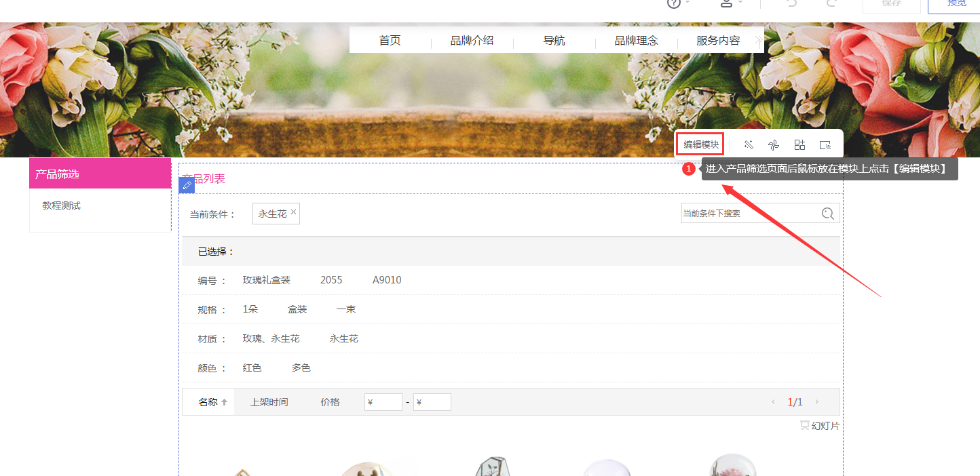Filter by 材质 永生花 option
The image size is (980, 476).
coord(343,338)
